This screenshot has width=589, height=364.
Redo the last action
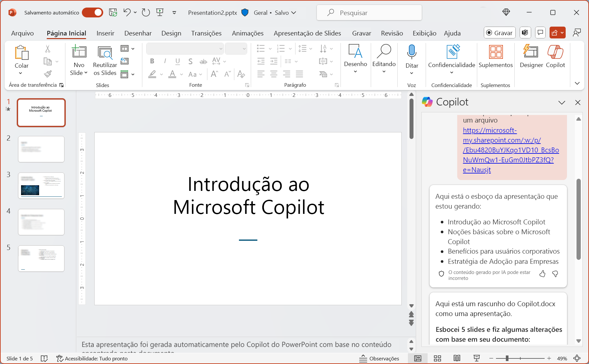(x=146, y=12)
